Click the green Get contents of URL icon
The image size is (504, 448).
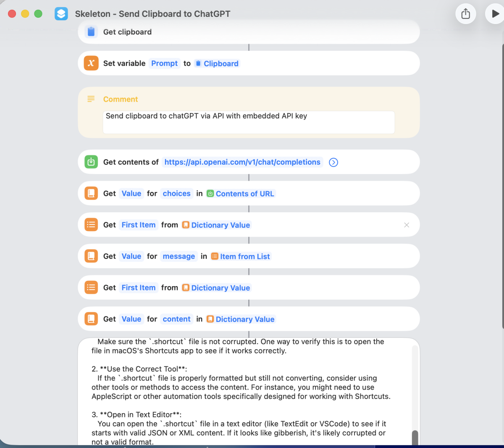click(91, 162)
